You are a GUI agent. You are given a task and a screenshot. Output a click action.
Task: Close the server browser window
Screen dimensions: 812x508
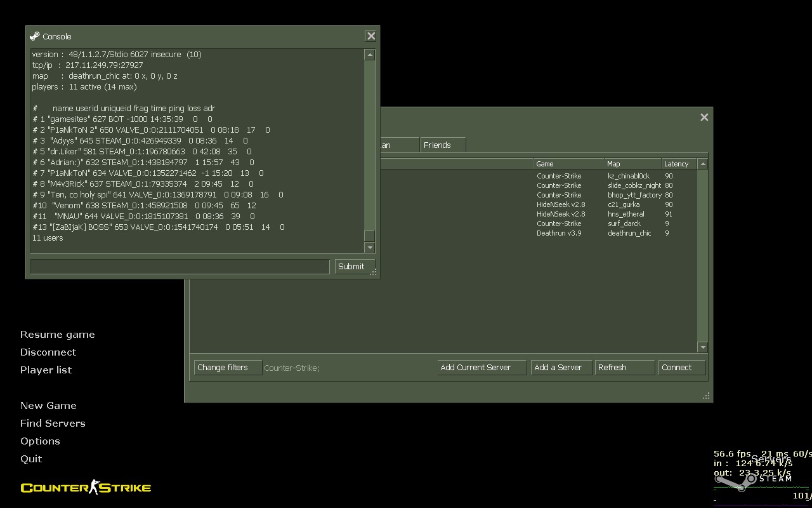pos(704,117)
